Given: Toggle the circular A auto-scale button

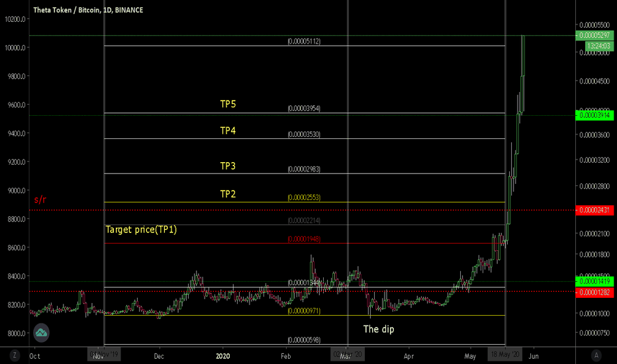Looking at the screenshot, I should click(596, 355).
